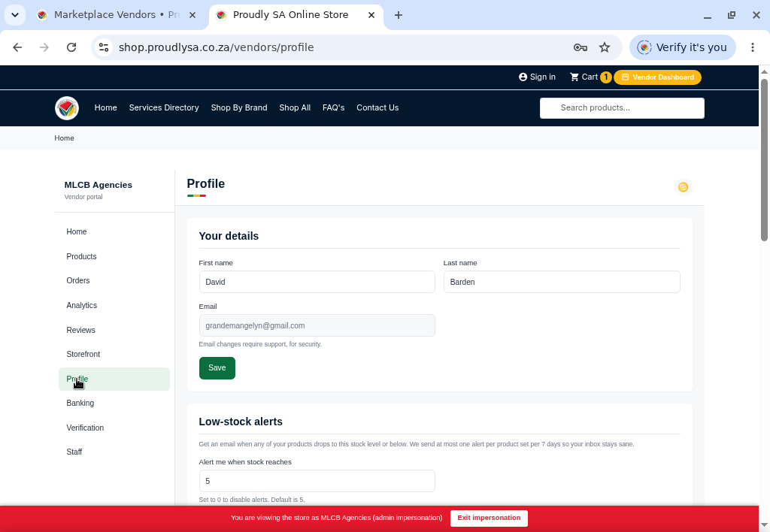Open Shop All menu item
Image resolution: width=770 pixels, height=532 pixels.
(295, 108)
